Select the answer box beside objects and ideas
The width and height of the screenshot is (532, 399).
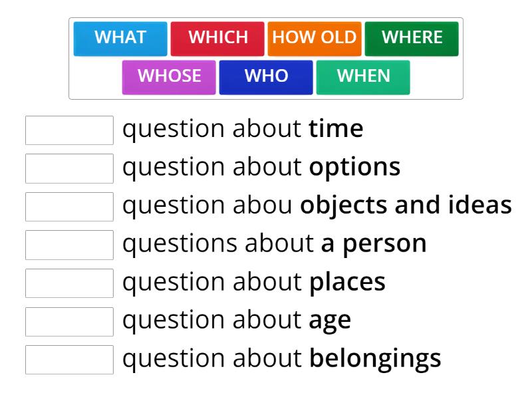point(69,207)
